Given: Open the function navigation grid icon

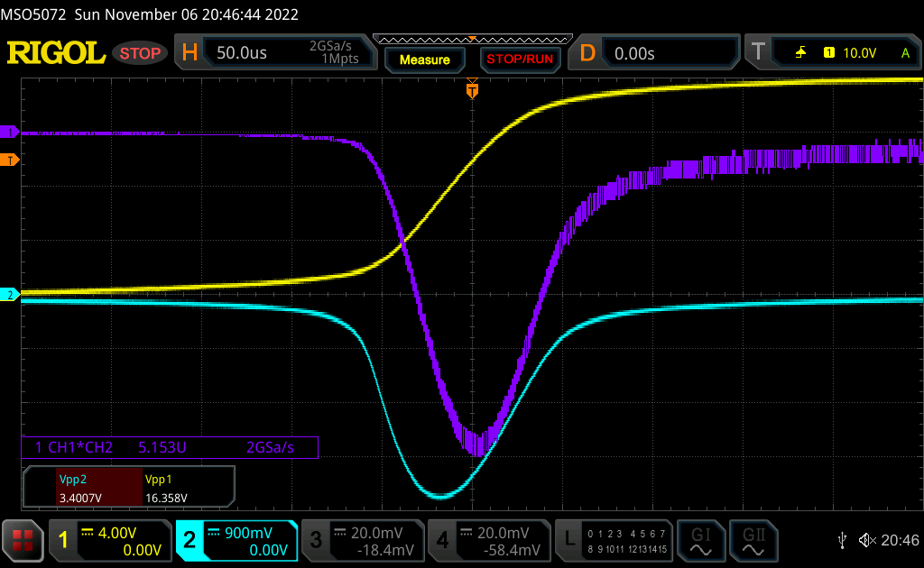Looking at the screenshot, I should click(x=23, y=541).
